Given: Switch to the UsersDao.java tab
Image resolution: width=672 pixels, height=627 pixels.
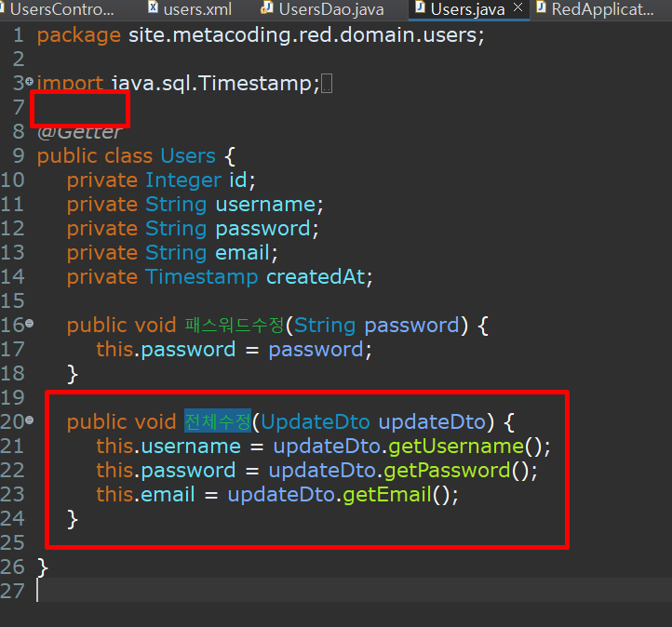Looking at the screenshot, I should tap(323, 9).
